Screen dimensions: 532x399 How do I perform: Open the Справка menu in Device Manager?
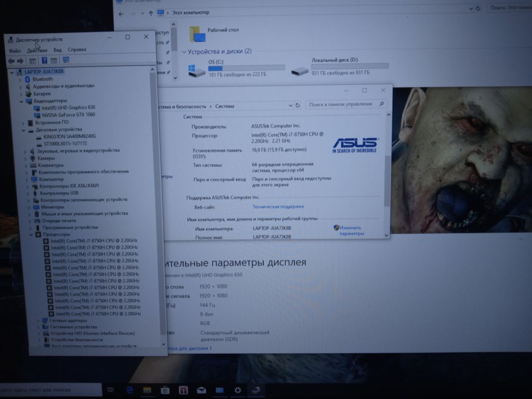coord(77,50)
